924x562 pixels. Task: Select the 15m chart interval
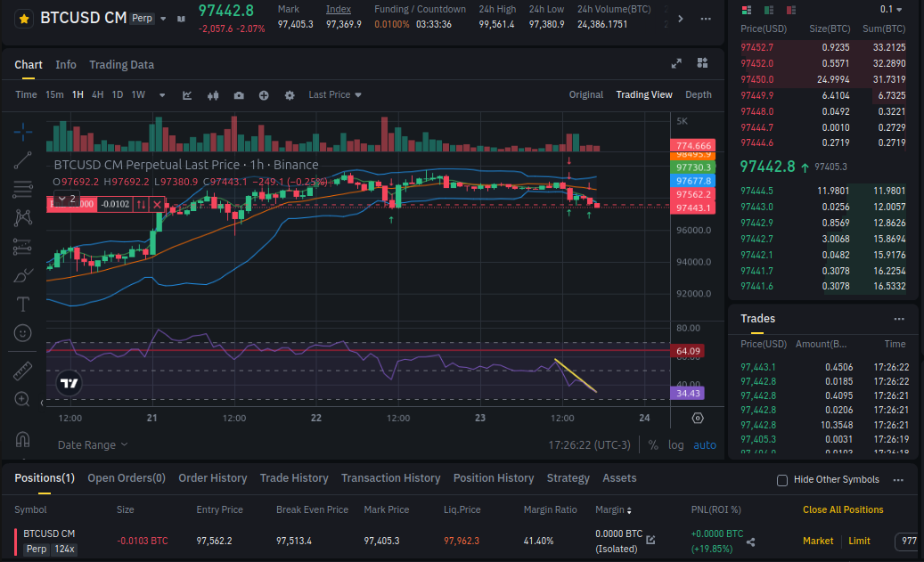tap(54, 94)
